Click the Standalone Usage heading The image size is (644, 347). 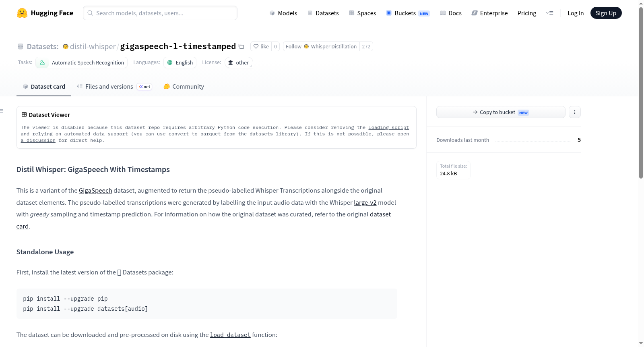pos(45,252)
